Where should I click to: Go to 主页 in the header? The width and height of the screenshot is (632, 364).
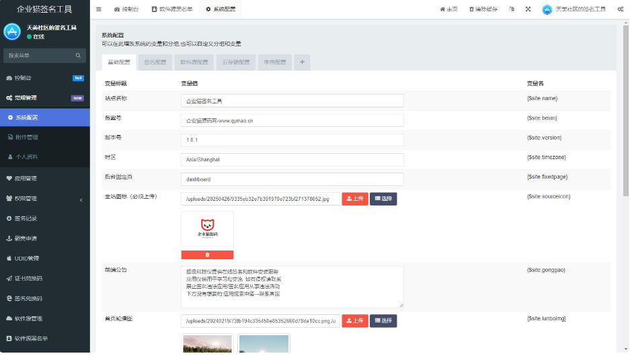[448, 9]
